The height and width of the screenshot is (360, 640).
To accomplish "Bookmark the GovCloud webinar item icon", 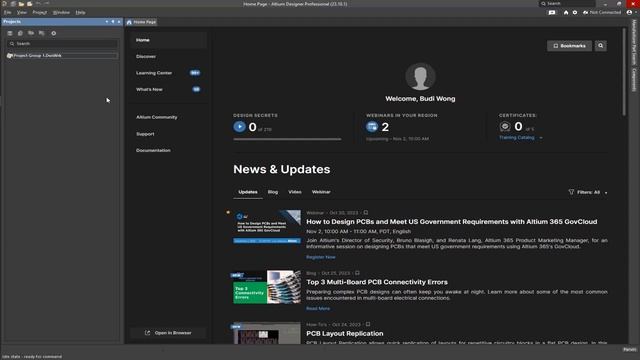I will click(x=366, y=213).
